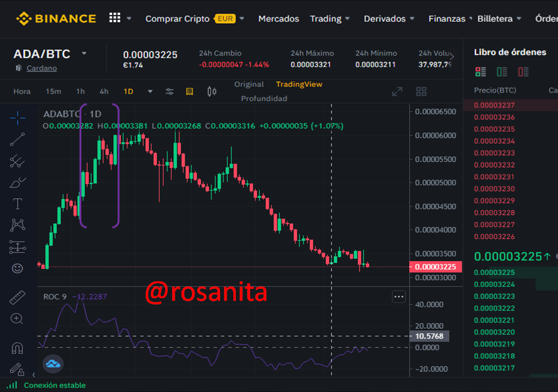Switch to the Profundidad depth tab
The height and width of the screenshot is (392, 558).
pyautogui.click(x=264, y=99)
